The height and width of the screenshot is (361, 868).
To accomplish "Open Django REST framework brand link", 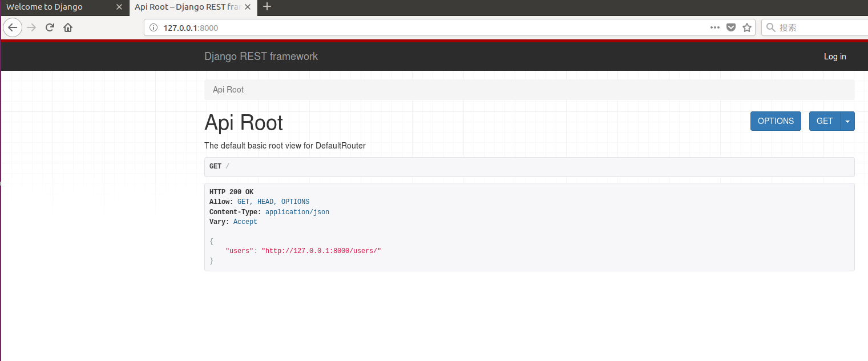I will (261, 57).
